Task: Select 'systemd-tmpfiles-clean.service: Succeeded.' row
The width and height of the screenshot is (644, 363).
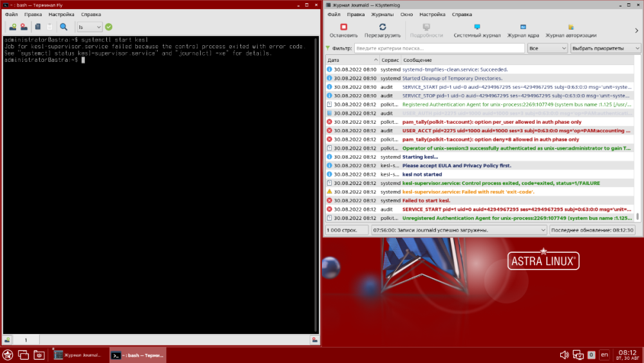Action: coord(480,70)
